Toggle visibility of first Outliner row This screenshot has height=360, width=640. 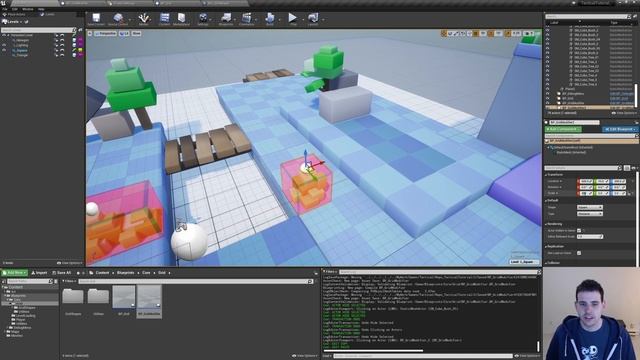[548, 26]
